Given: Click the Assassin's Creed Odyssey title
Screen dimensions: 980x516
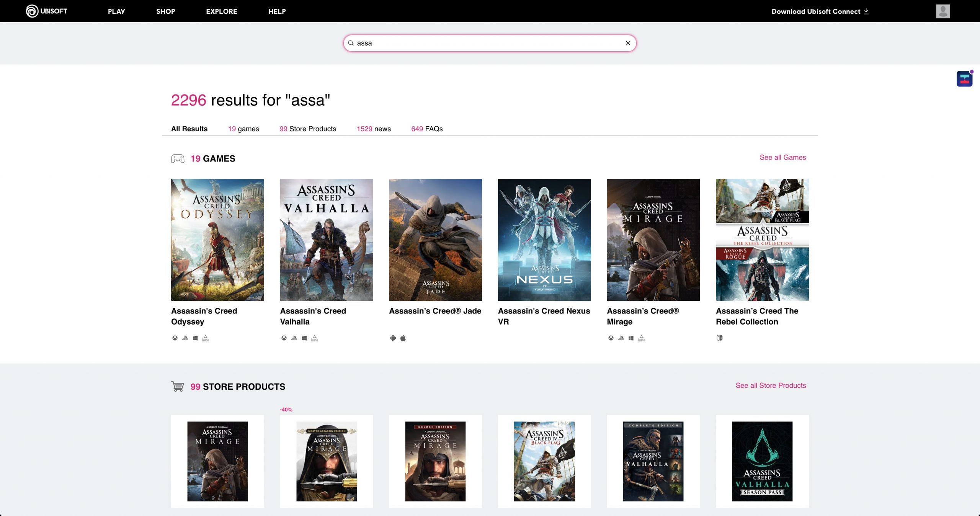Looking at the screenshot, I should (x=204, y=316).
